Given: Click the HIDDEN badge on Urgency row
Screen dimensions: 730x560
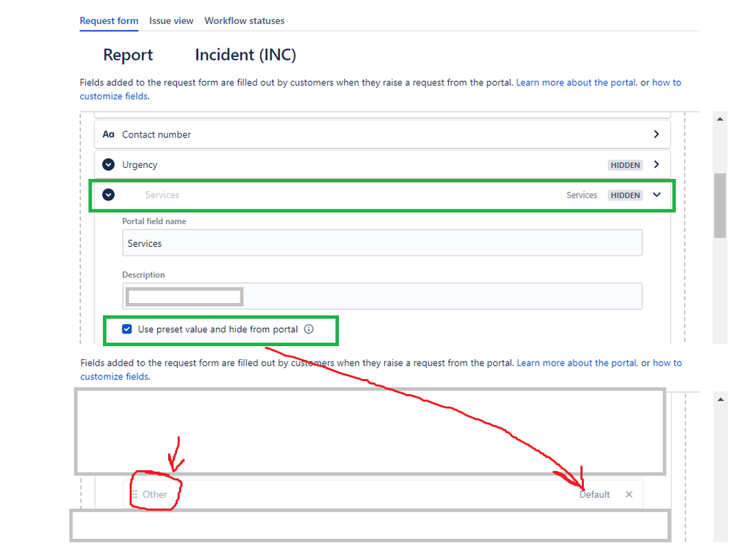Looking at the screenshot, I should pyautogui.click(x=626, y=165).
